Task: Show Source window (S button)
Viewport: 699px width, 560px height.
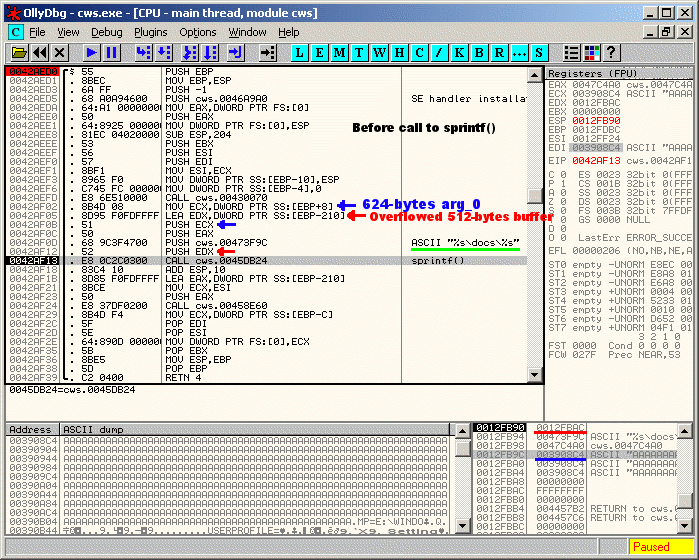Action: [x=539, y=53]
